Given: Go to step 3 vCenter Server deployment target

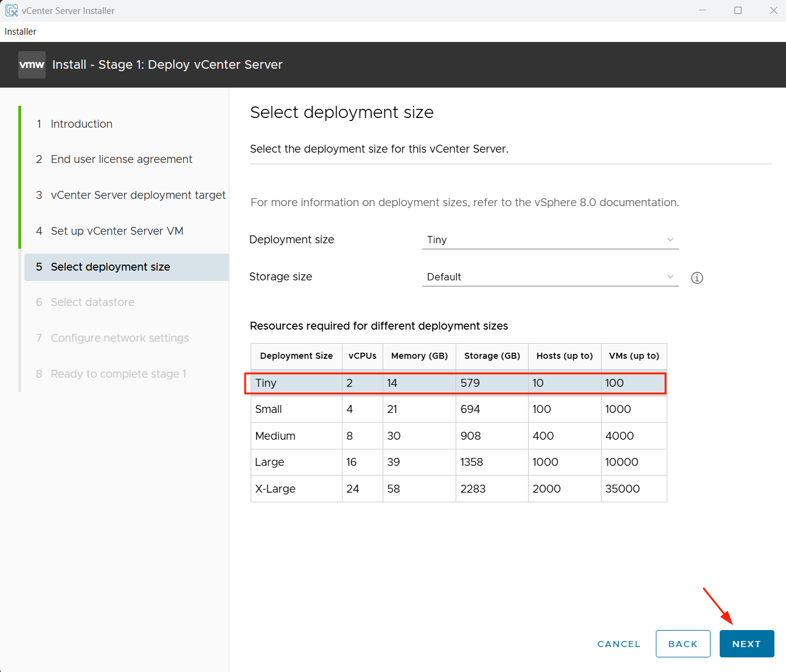Looking at the screenshot, I should (131, 195).
